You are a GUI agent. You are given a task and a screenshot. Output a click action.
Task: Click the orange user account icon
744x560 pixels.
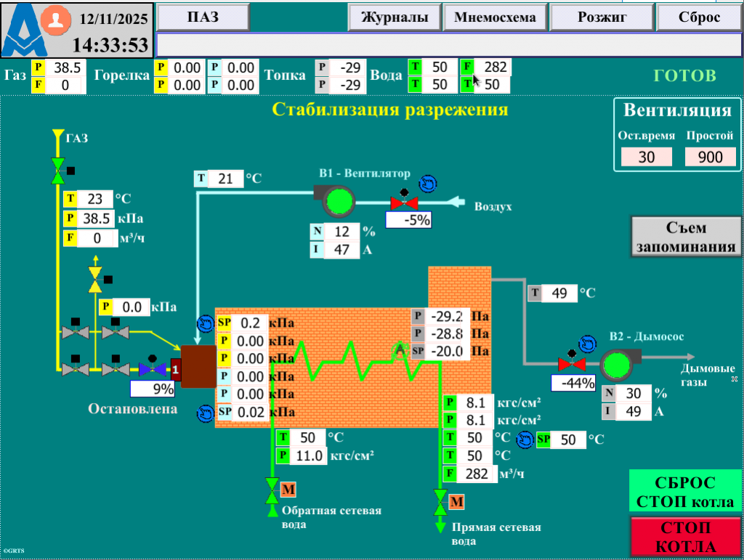point(54,20)
